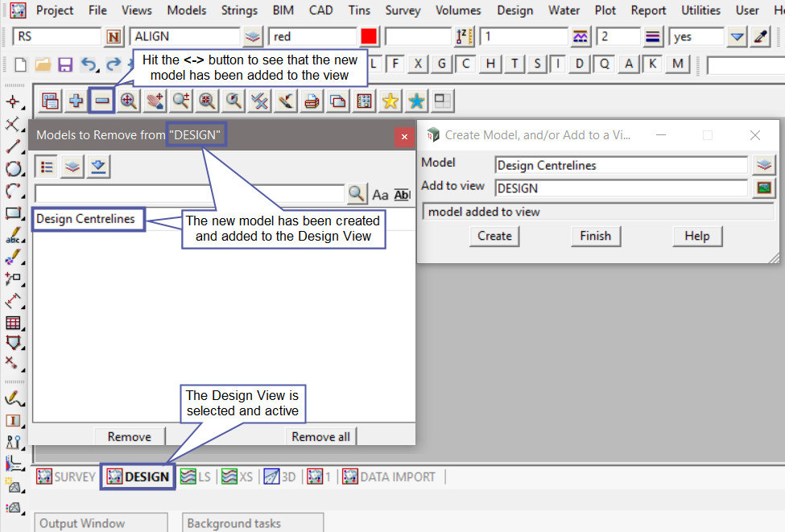Open project with the folder icon
785x532 pixels.
43,64
